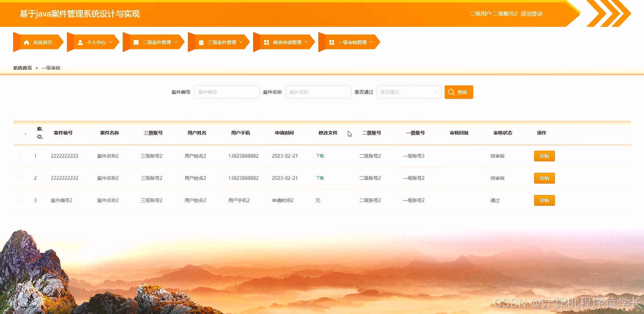The height and width of the screenshot is (314, 644).
Task: Click the image icon on 二级案件管理 menu
Action: pos(135,42)
